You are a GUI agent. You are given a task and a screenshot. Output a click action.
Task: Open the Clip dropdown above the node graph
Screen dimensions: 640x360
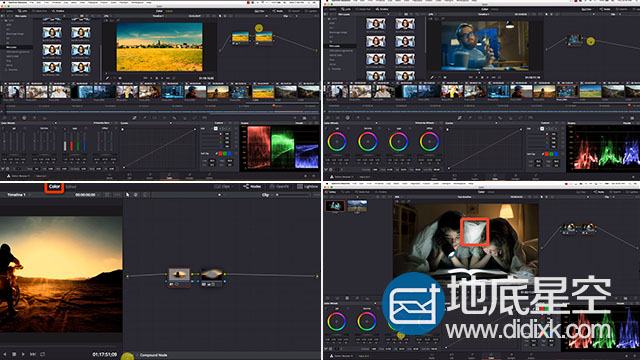(267, 195)
